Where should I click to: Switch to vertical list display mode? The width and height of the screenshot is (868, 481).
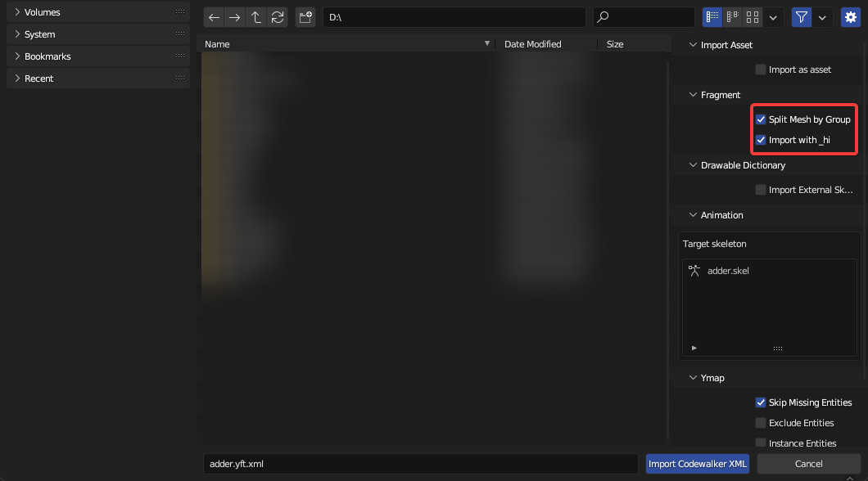click(x=712, y=17)
